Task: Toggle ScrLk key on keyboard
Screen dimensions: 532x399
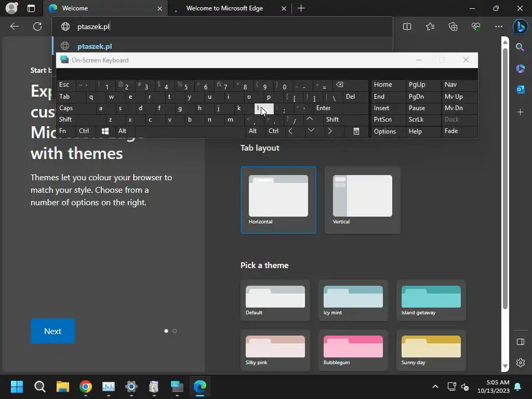Action: 423,119
